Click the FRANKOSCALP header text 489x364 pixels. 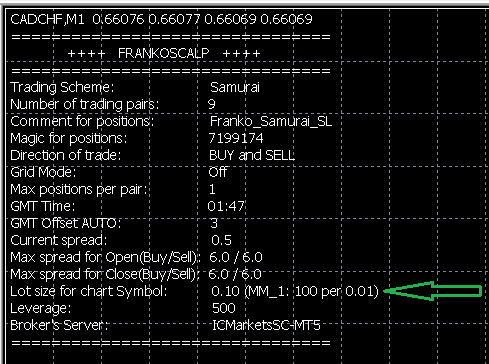tap(164, 53)
